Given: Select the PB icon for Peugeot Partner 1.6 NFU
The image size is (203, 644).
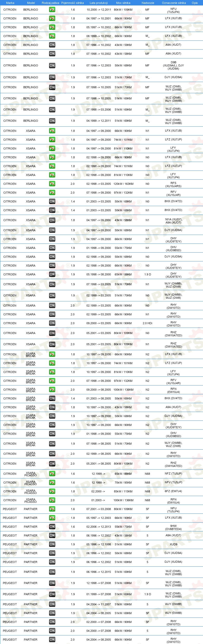Looking at the screenshot, I should (52, 509).
